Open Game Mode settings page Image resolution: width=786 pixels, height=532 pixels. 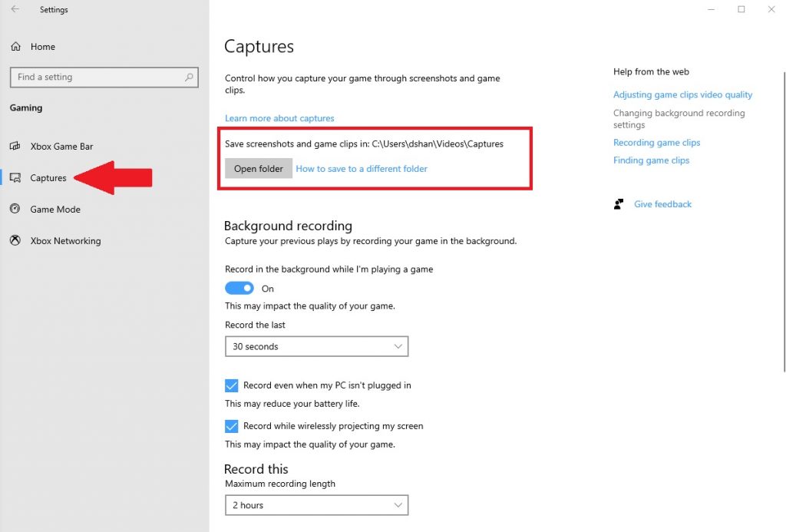point(55,210)
